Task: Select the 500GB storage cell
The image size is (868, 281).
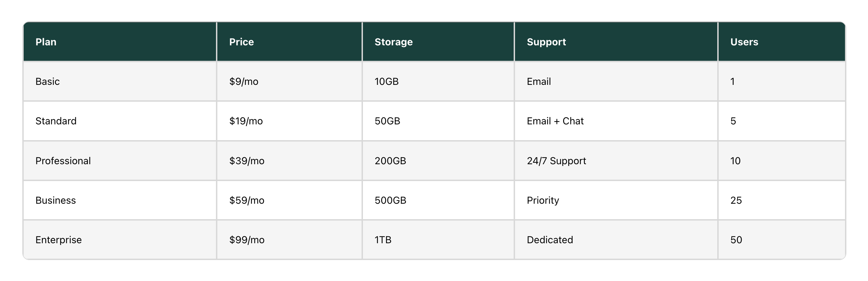Action: tap(438, 200)
